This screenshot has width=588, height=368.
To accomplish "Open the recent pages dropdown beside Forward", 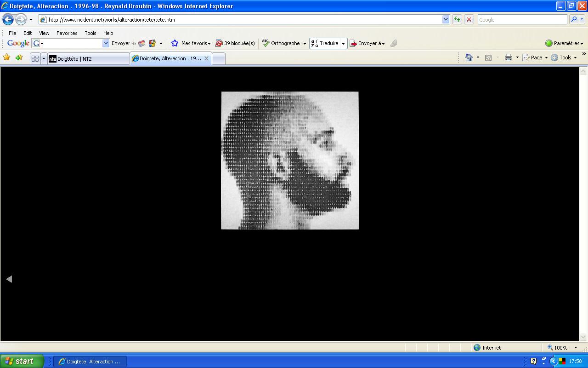I will pyautogui.click(x=31, y=20).
